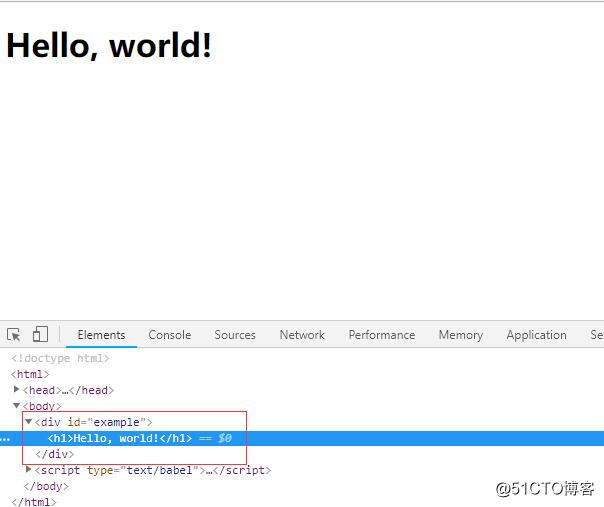604x507 pixels.
Task: Toggle the device toolbar icon
Action: (x=40, y=334)
